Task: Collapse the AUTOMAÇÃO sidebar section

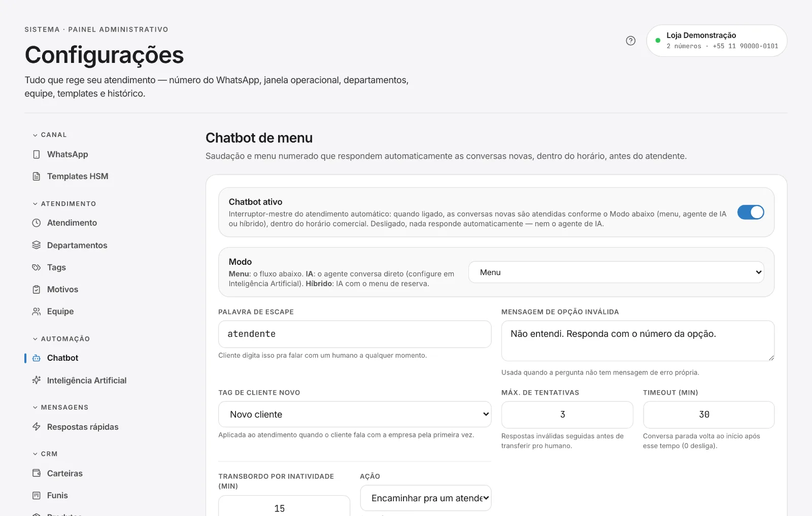Action: tap(61, 339)
